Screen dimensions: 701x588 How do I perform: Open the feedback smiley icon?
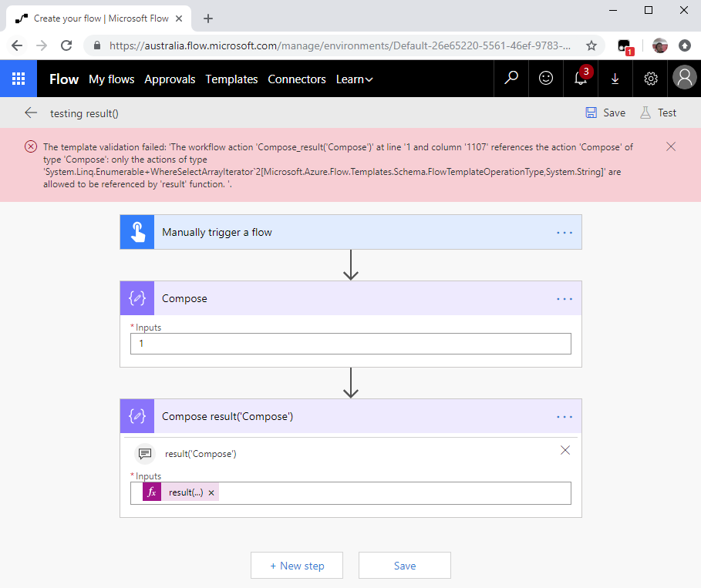click(x=546, y=79)
